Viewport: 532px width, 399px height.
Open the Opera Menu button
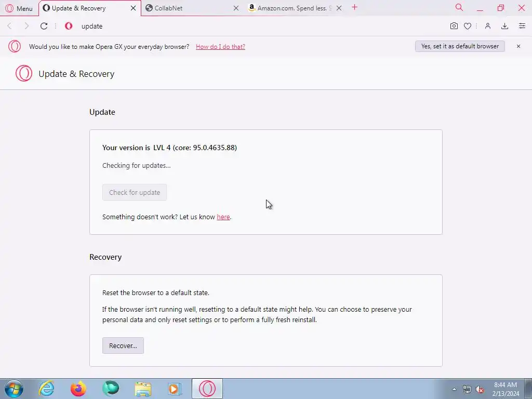(x=19, y=8)
